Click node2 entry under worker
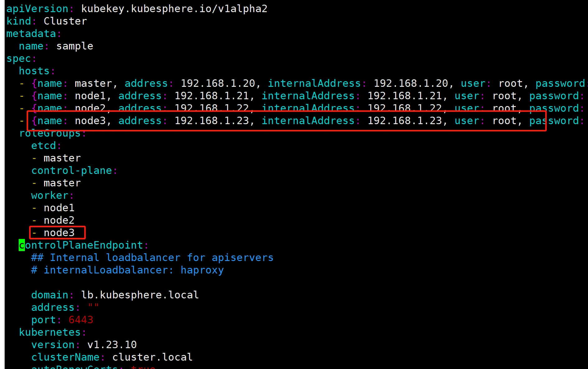Viewport: 588px width, 369px height. [59, 220]
